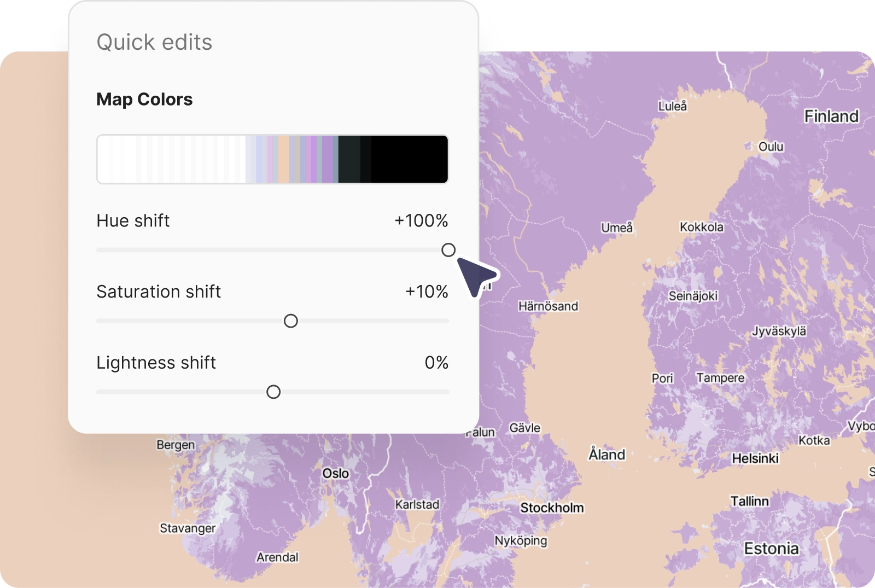Click the Hue shift slider handle

pyautogui.click(x=450, y=250)
